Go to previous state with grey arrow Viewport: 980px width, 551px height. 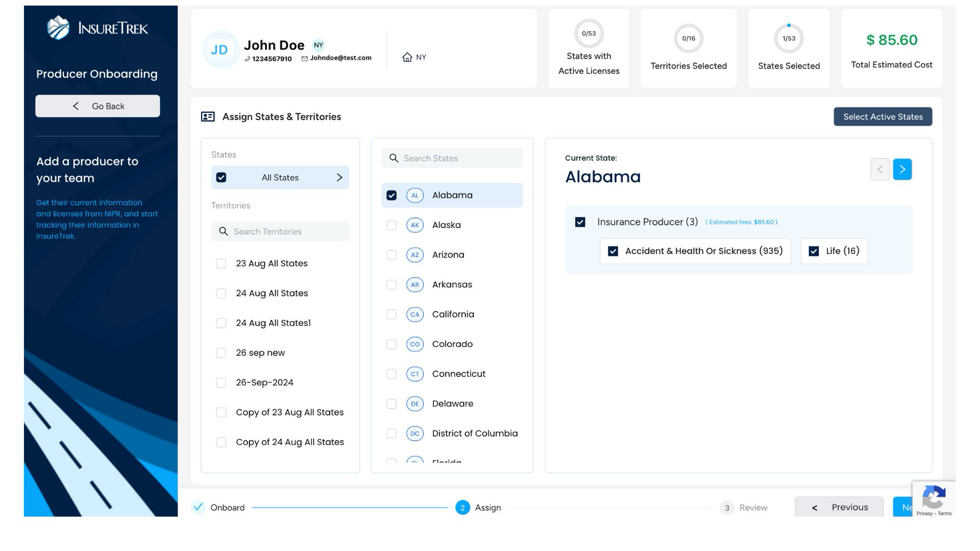pos(879,169)
